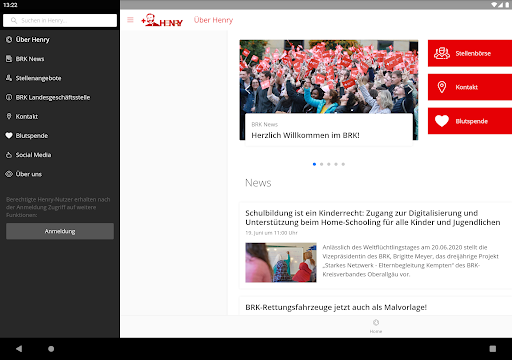Click the Anmeldung button
The height and width of the screenshot is (360, 512).
pyautogui.click(x=60, y=231)
